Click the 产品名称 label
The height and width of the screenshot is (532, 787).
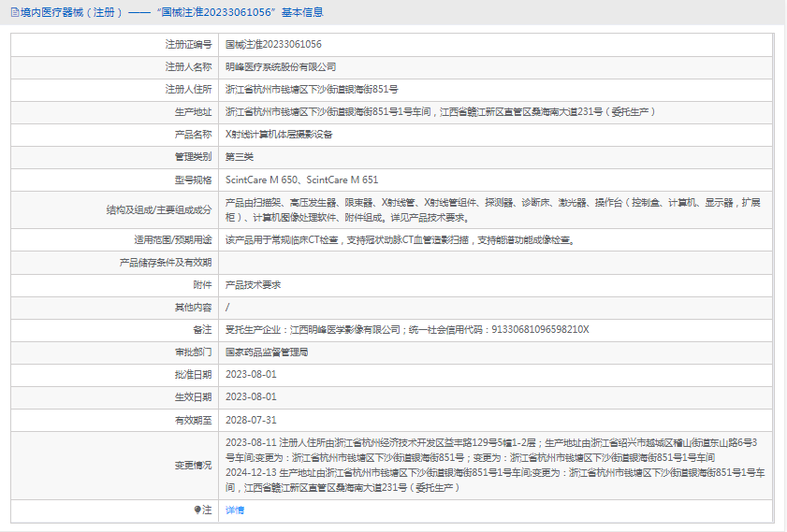(193, 135)
